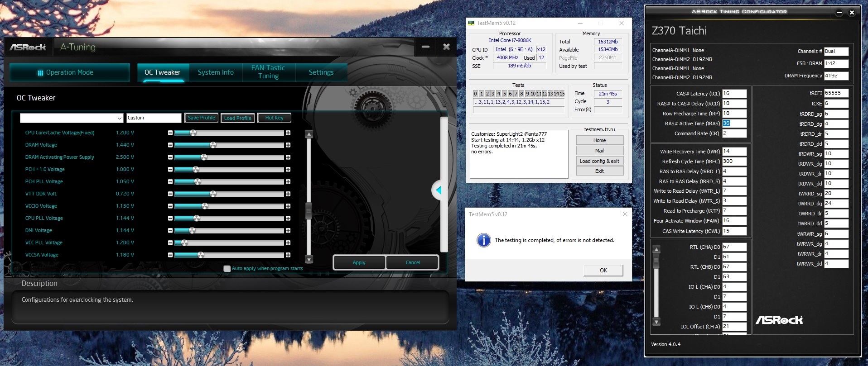Decrease VCC PLL Voltage minus icon
The image size is (868, 366).
[170, 243]
